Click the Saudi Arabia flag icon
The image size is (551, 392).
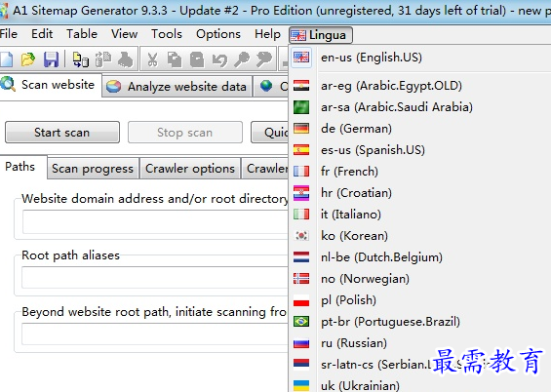tap(301, 107)
